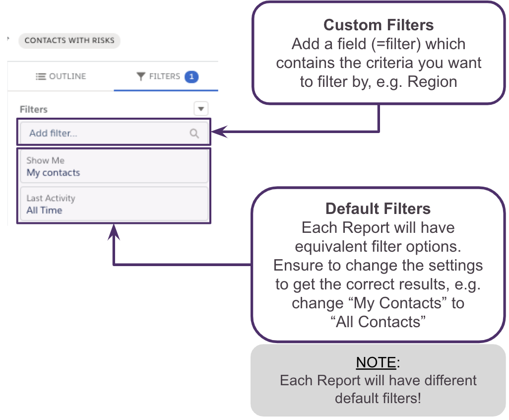Click the Default Filters callout title
The image size is (509, 420).
point(378,209)
